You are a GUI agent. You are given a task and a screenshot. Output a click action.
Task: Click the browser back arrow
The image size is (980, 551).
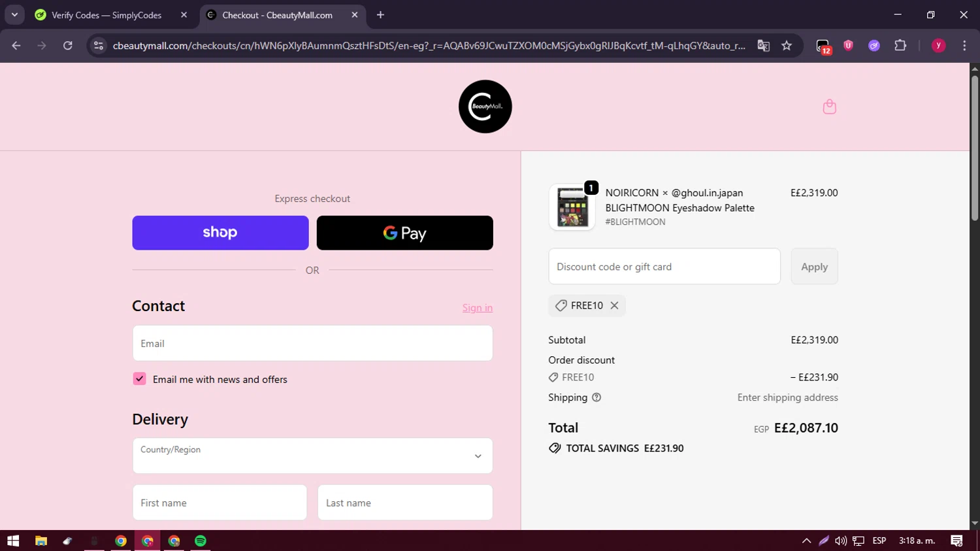click(16, 46)
